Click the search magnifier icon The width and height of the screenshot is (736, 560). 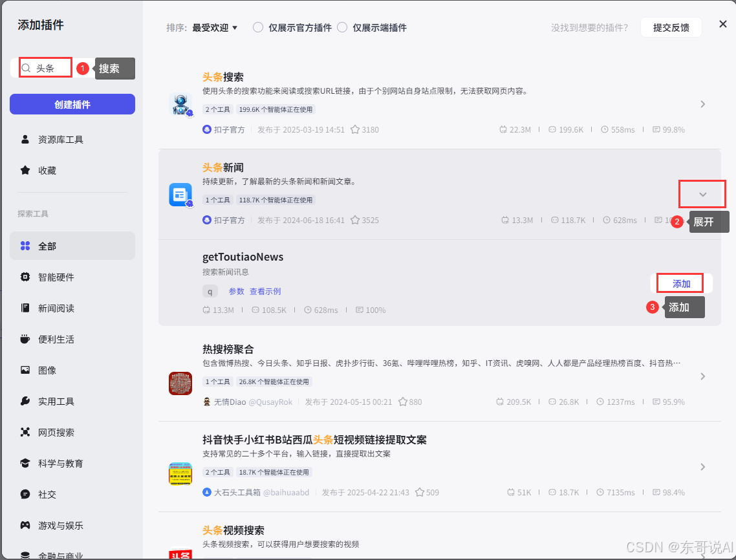coord(27,68)
